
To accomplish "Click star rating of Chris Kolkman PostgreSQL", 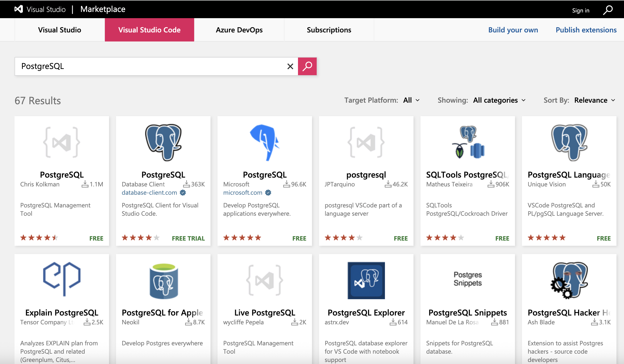I will pyautogui.click(x=39, y=237).
